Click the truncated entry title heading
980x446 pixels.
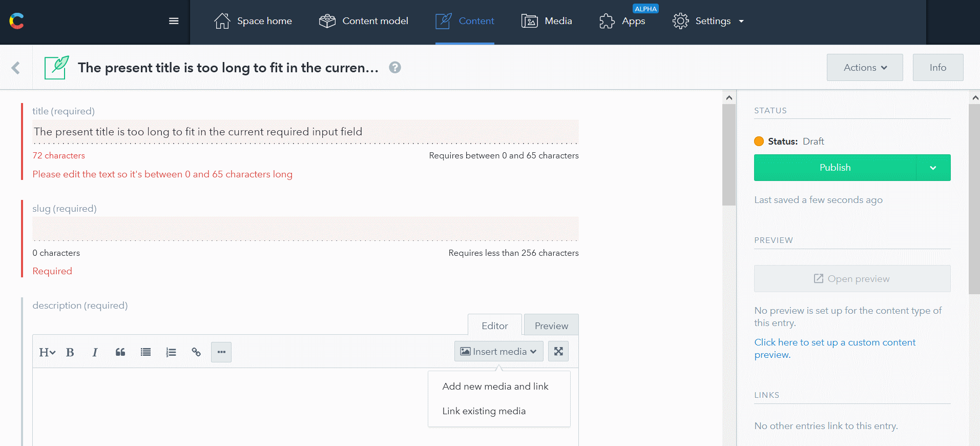228,68
